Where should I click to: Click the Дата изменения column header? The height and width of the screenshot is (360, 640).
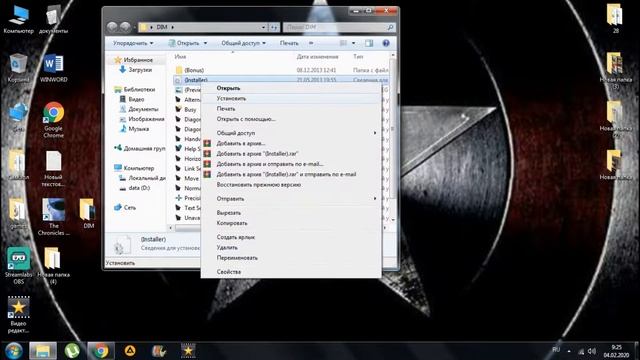(x=317, y=57)
